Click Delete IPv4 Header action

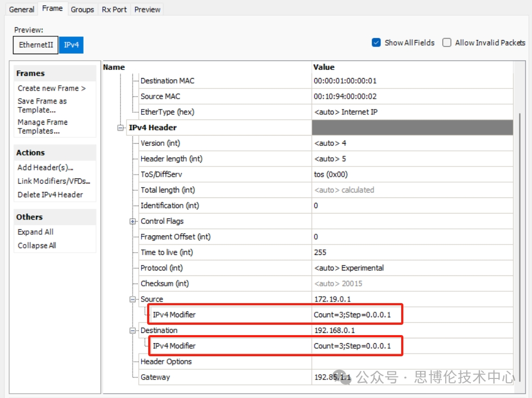(x=50, y=195)
